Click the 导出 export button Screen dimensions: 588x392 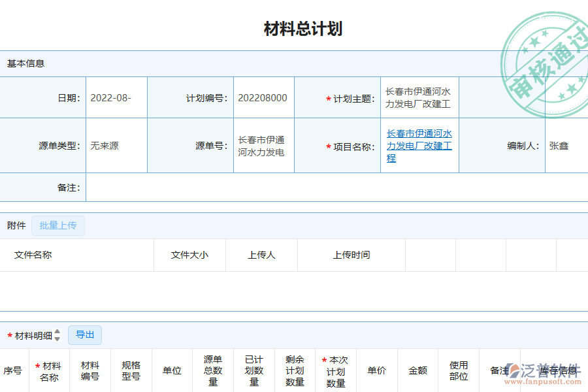[x=84, y=335]
